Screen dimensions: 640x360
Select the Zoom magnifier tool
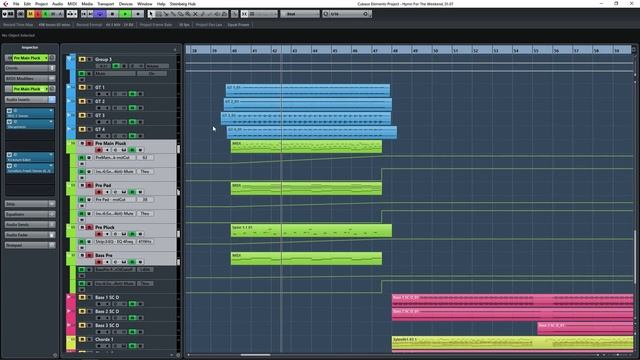(188, 14)
